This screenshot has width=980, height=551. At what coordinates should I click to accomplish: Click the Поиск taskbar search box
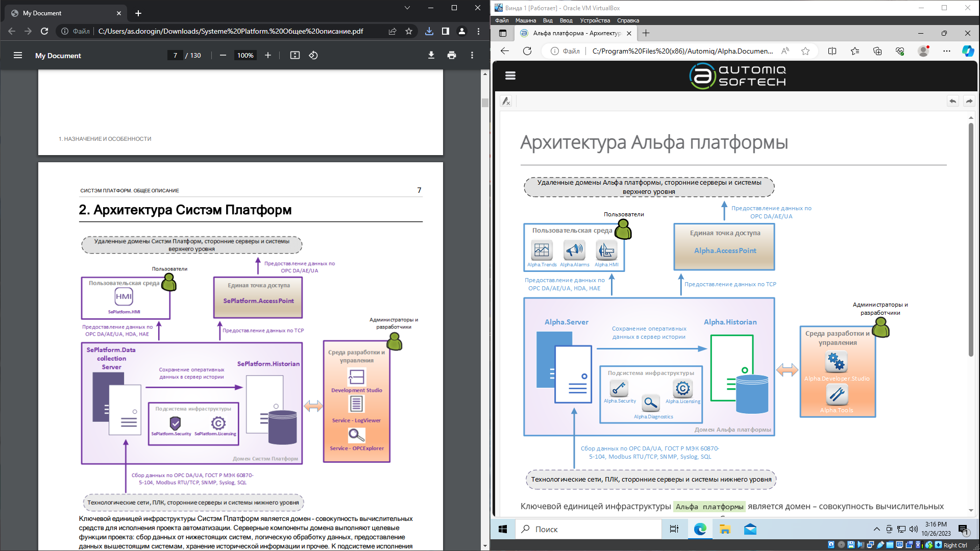(589, 529)
